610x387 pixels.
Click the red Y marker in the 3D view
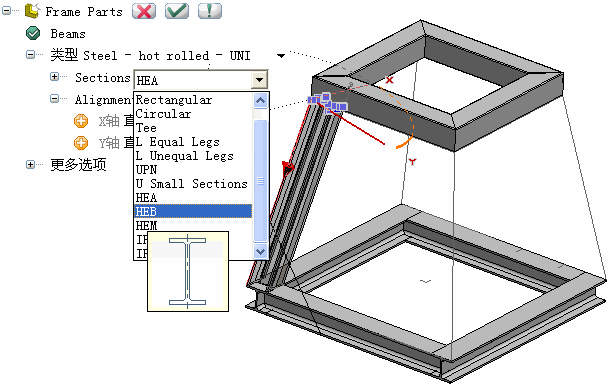coord(412,161)
